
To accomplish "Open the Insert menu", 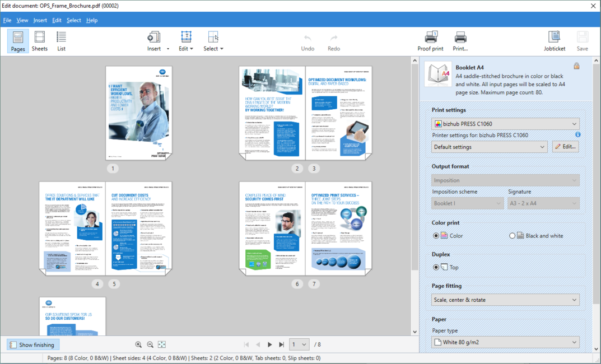I will click(40, 20).
